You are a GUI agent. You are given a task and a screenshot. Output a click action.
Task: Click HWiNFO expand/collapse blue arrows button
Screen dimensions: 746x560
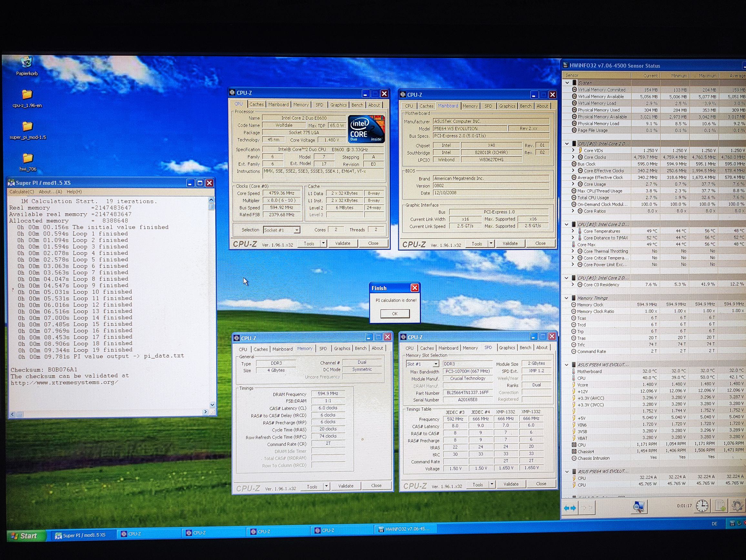click(x=569, y=508)
